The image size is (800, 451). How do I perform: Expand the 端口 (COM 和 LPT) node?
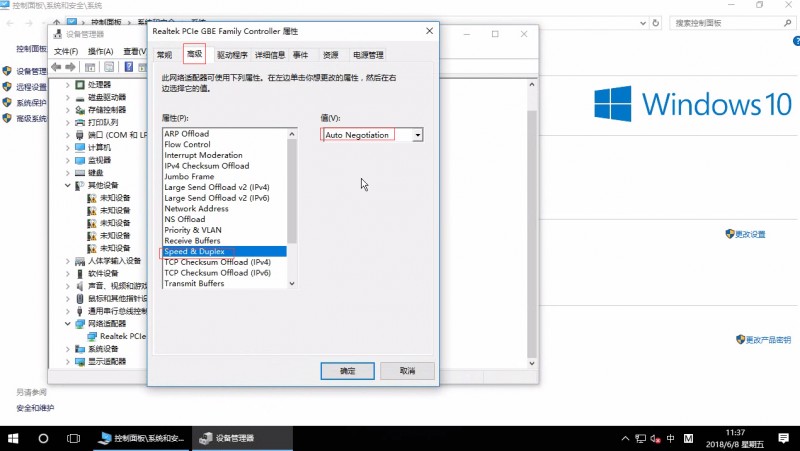[x=68, y=135]
